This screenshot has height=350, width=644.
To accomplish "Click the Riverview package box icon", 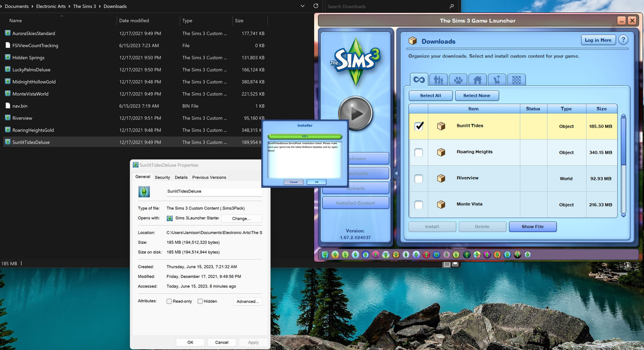I will (441, 178).
